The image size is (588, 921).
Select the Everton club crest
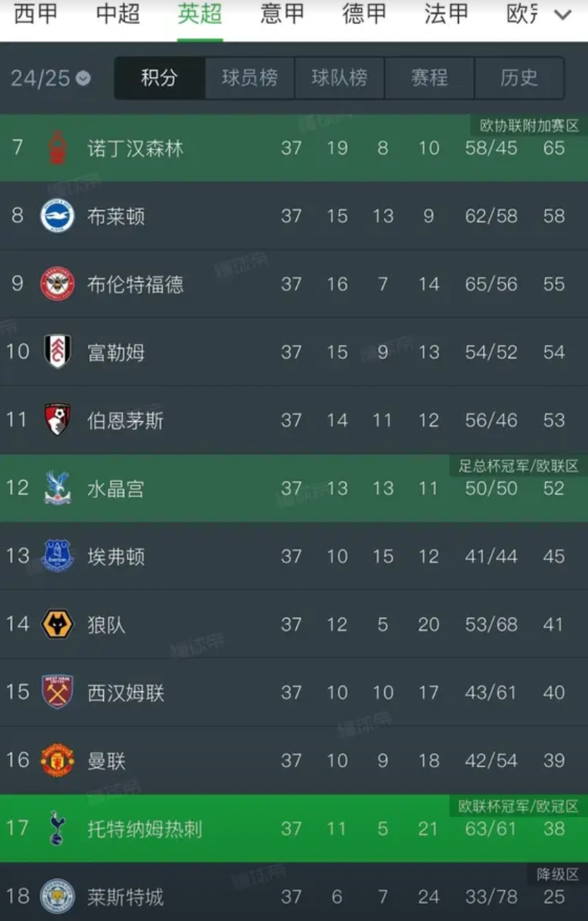coord(57,556)
